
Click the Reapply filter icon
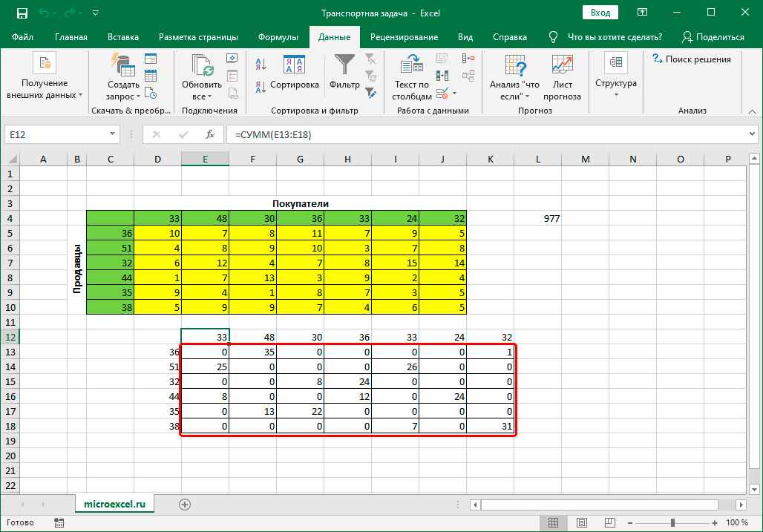[x=371, y=76]
